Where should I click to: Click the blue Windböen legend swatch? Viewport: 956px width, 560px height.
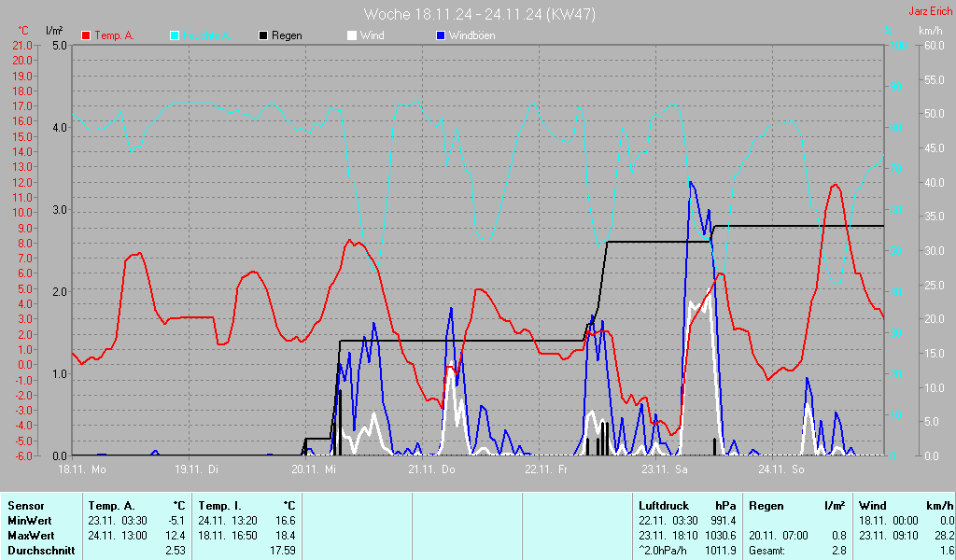pyautogui.click(x=441, y=35)
